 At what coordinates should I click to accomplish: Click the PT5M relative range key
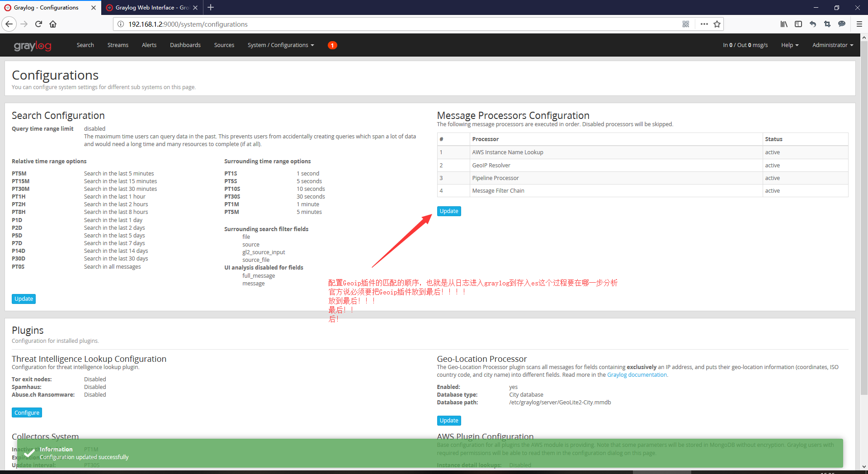[x=19, y=174]
